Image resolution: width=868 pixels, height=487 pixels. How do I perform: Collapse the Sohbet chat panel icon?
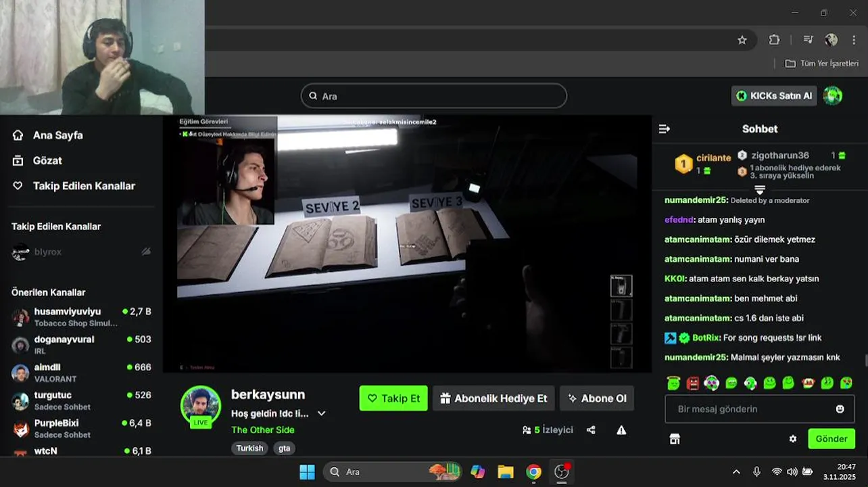(x=665, y=129)
